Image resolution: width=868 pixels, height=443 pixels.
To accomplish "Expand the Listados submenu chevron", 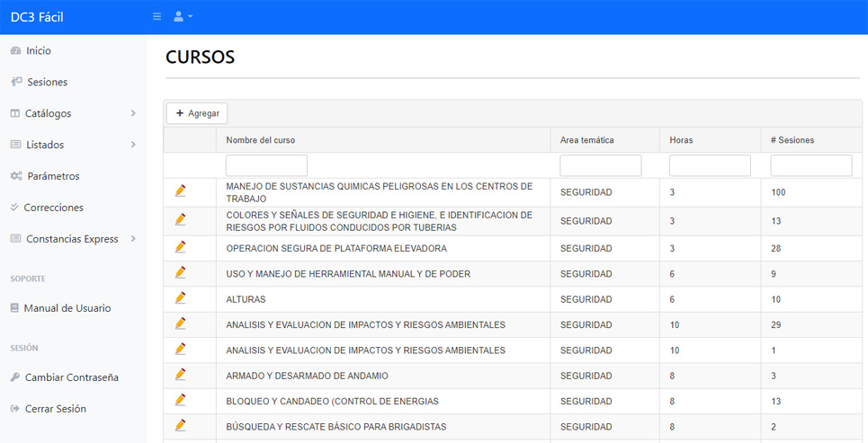I will click(x=133, y=145).
